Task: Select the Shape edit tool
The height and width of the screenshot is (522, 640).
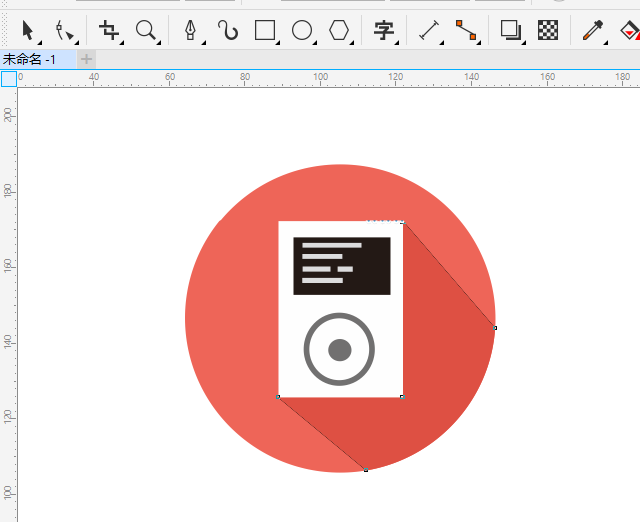Action: coord(65,31)
